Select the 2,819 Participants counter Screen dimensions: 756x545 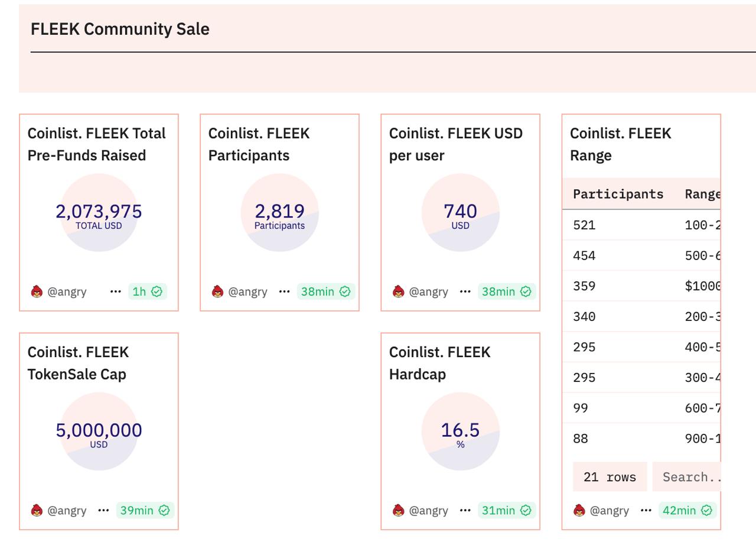click(x=279, y=216)
